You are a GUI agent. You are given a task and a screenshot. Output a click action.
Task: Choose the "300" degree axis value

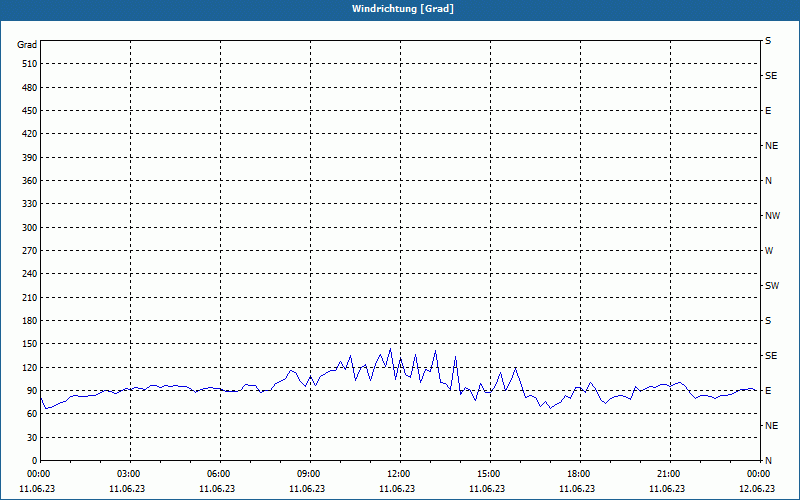(30, 228)
